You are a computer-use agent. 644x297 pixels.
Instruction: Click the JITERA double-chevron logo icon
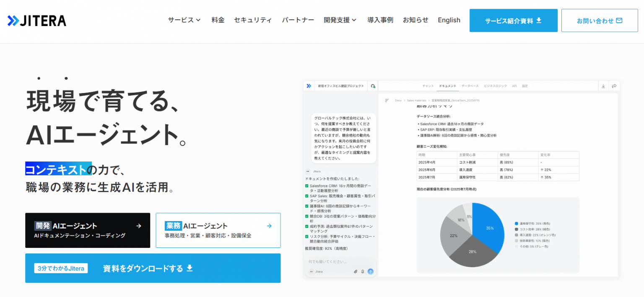(x=13, y=20)
